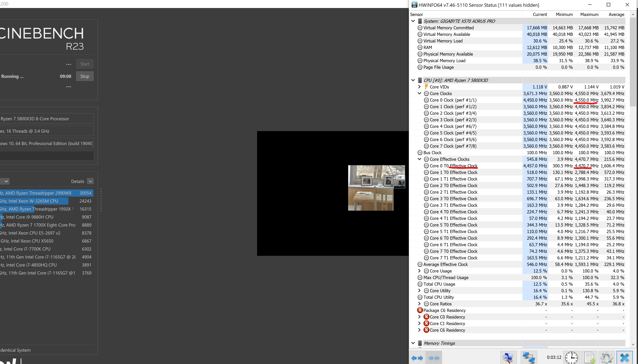
Task: Open the Details dropdown in Cinebench
Action: [90, 182]
